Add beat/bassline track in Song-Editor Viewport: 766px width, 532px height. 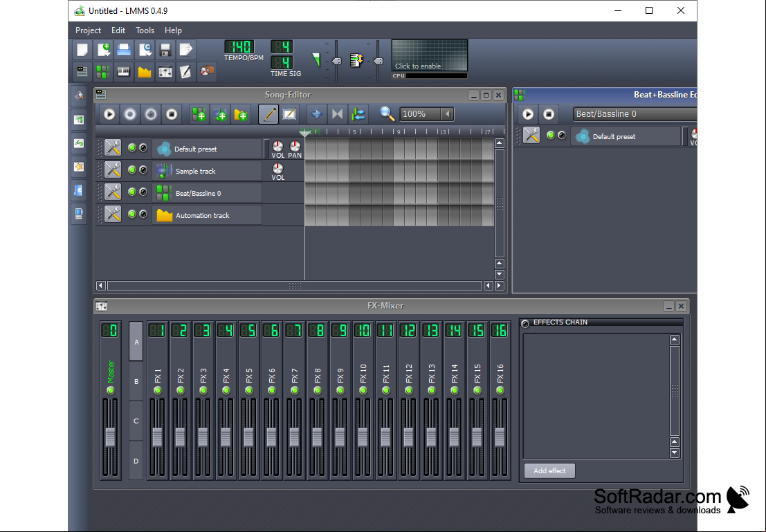point(199,114)
